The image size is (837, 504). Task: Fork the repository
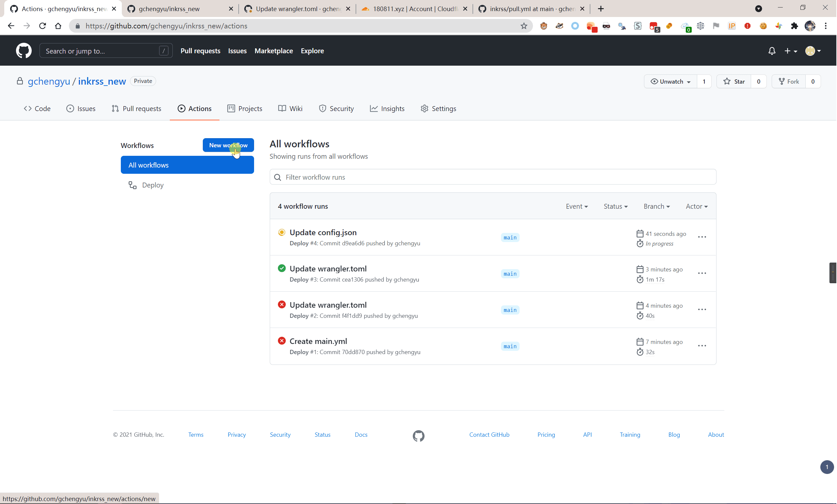tap(788, 82)
